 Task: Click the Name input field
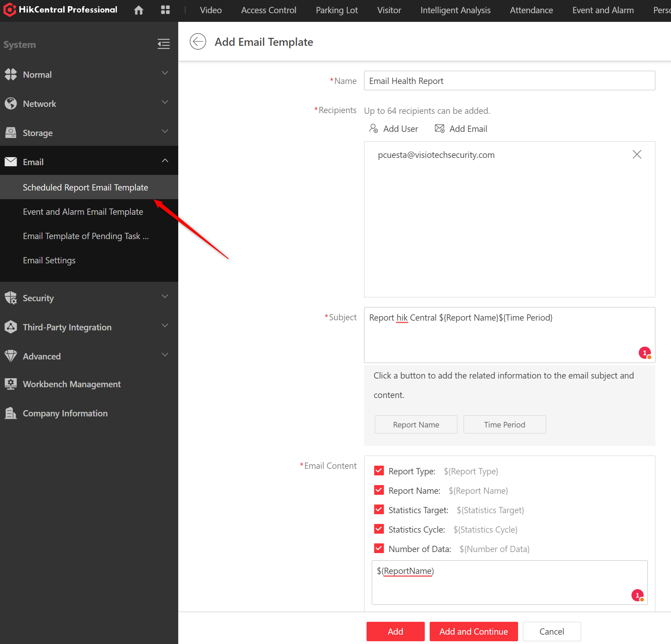(509, 80)
